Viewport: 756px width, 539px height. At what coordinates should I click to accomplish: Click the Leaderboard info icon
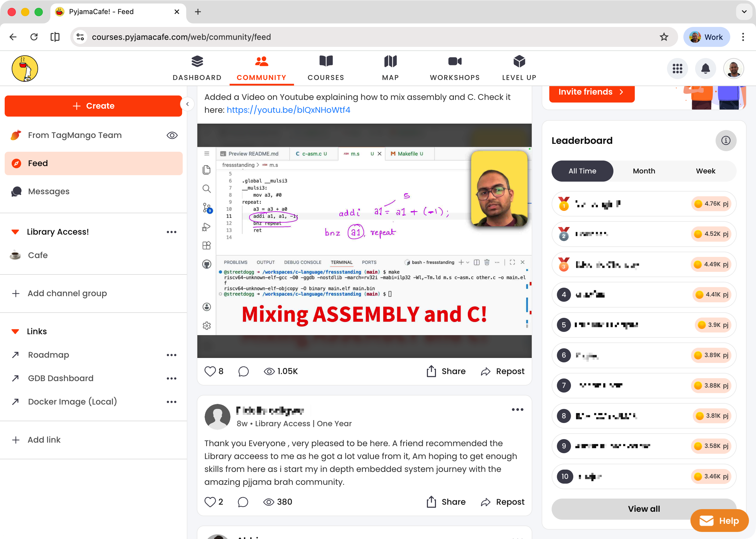[726, 140]
